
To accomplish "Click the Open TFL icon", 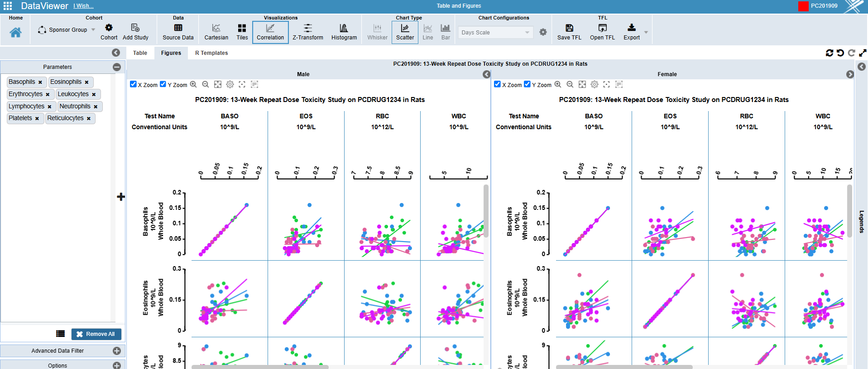I will pyautogui.click(x=602, y=28).
